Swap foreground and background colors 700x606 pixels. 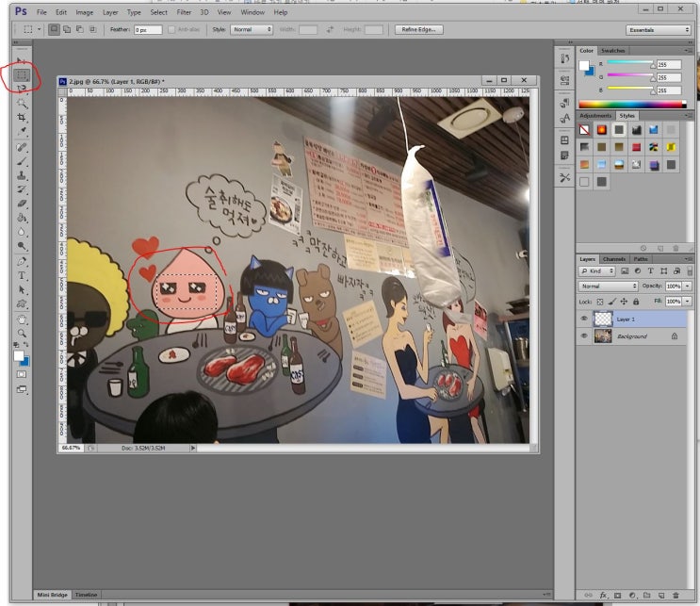25,344
